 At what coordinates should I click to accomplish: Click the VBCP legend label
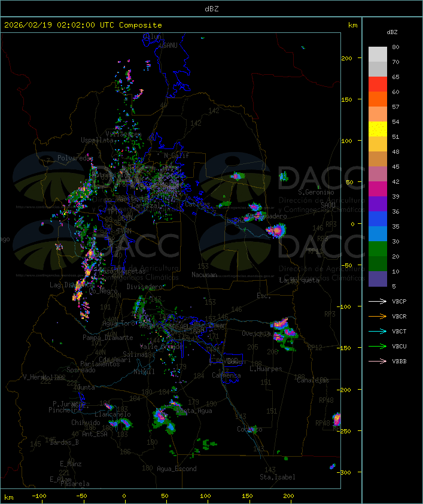tap(399, 302)
